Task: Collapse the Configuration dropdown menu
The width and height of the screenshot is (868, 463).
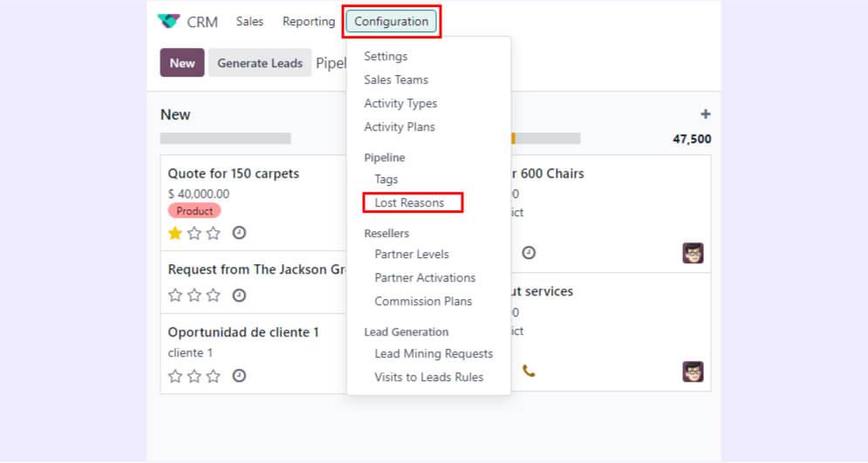Action: coord(391,22)
